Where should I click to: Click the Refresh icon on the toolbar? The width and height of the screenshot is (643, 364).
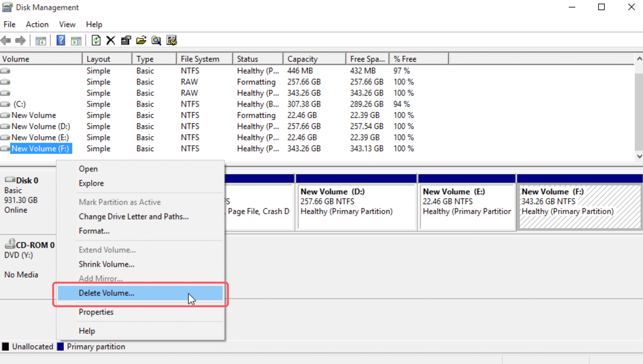coord(96,40)
